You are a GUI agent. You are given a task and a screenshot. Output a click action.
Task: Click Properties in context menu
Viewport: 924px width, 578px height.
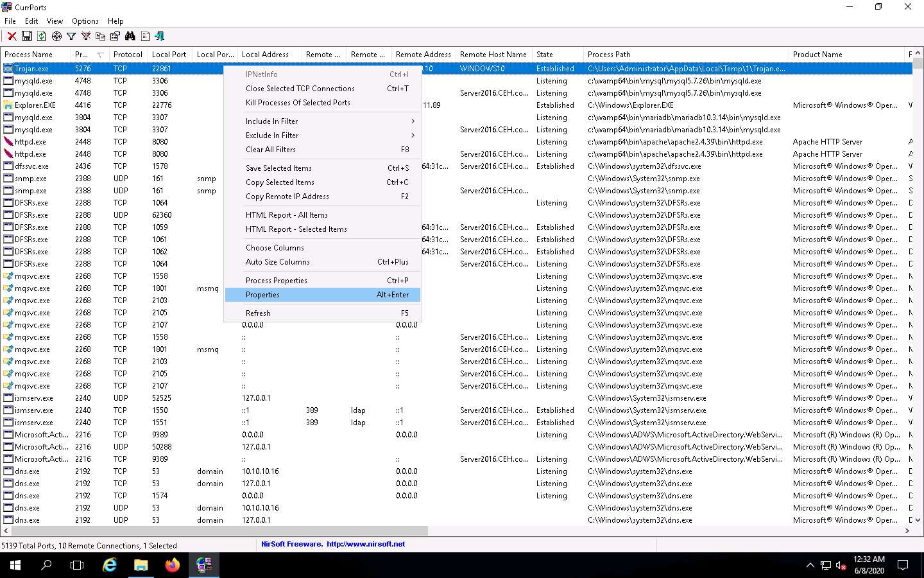(322, 294)
